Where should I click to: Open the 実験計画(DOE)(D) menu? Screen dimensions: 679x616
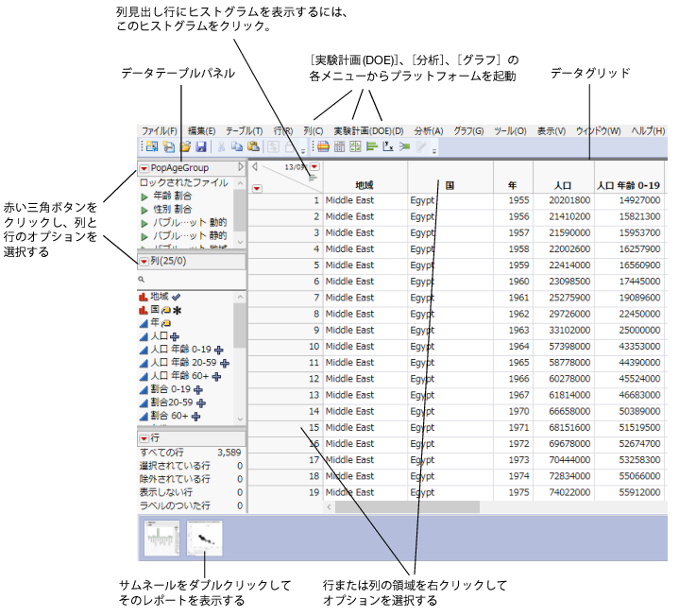[368, 130]
